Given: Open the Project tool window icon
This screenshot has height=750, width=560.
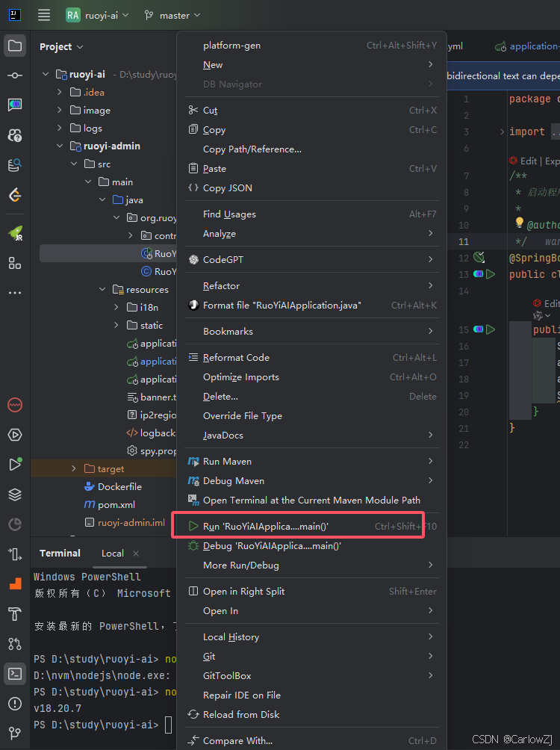Looking at the screenshot, I should tap(15, 46).
